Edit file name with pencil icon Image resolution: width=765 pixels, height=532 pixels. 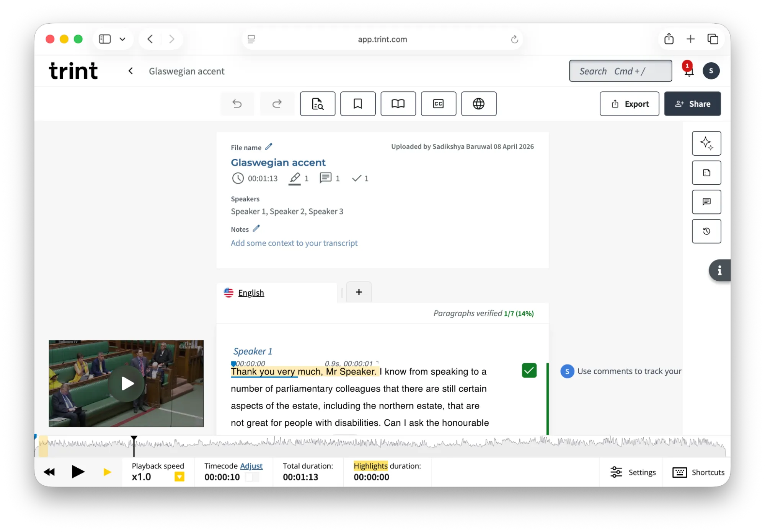(x=269, y=146)
